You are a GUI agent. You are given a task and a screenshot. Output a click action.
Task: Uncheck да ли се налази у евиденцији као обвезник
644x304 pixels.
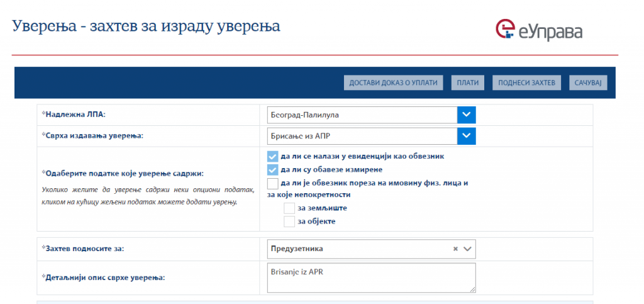pyautogui.click(x=273, y=157)
